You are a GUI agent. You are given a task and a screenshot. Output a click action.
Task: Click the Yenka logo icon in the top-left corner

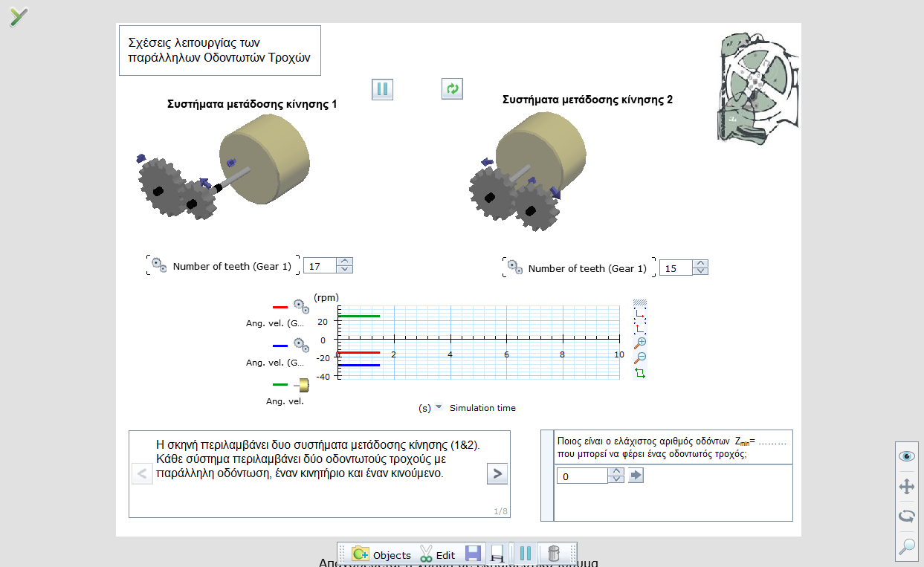click(x=18, y=16)
